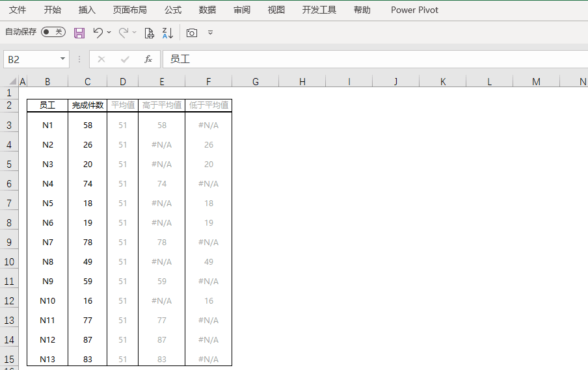The height and width of the screenshot is (370, 588).
Task: Switch to the 数据 tab
Action: 207,10
